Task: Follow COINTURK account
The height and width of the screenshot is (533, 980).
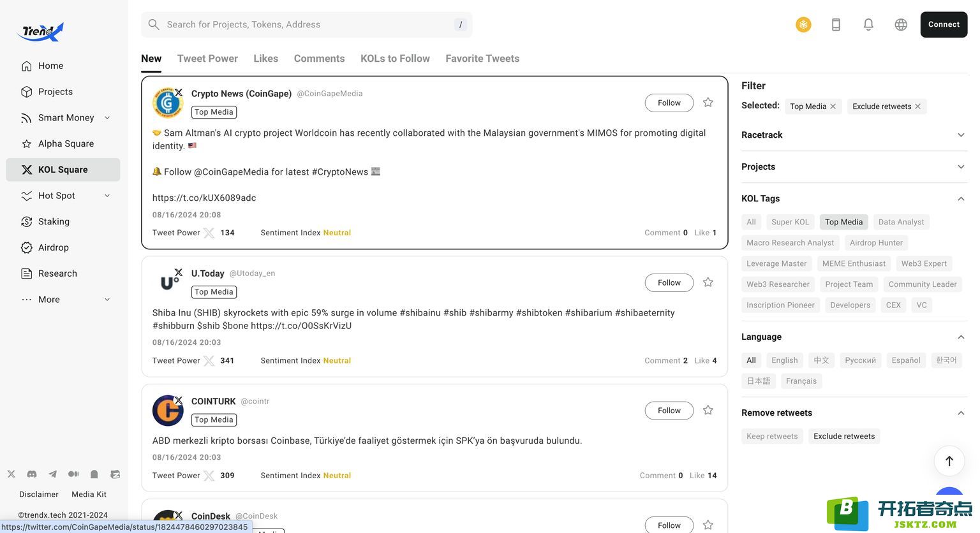Action: (669, 411)
